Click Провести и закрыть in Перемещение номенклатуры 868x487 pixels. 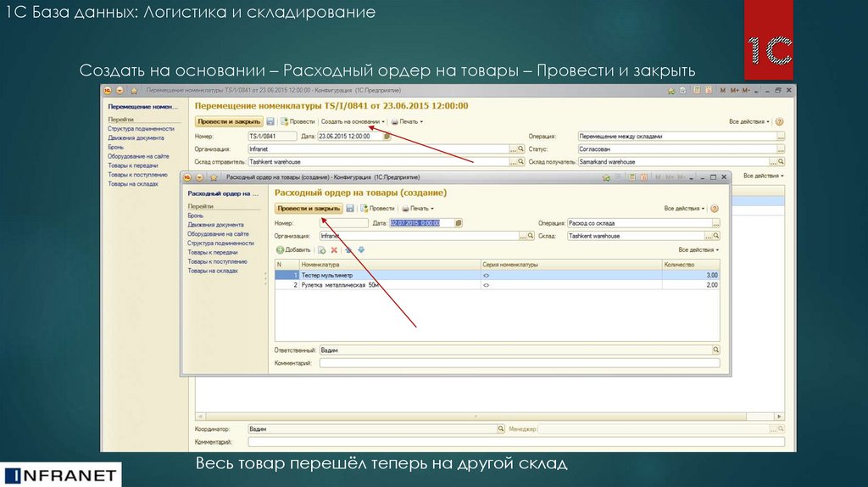229,121
